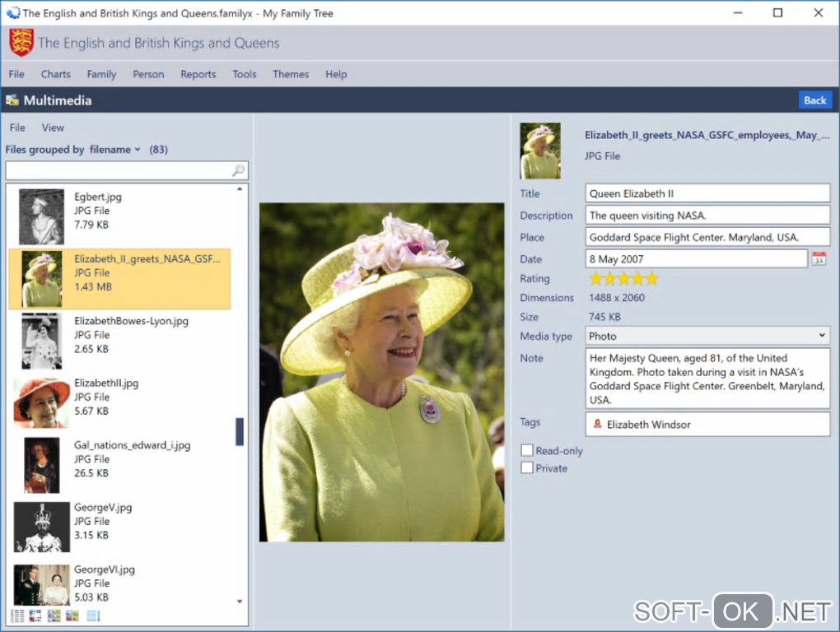Viewport: 840px width, 632px height.
Task: Click the file list scroll down arrow
Action: (240, 601)
